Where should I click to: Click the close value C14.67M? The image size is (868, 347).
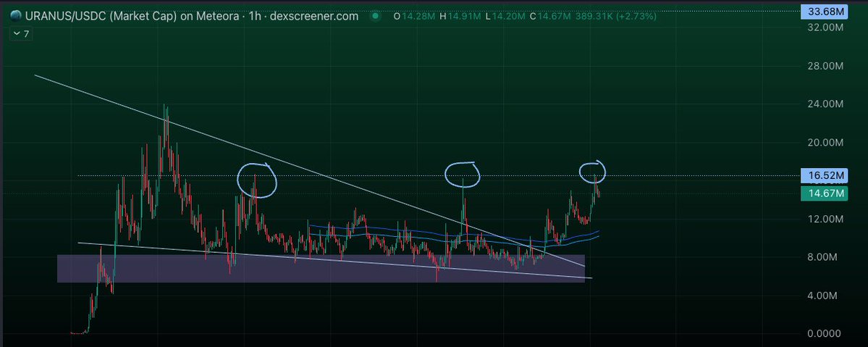(x=550, y=16)
